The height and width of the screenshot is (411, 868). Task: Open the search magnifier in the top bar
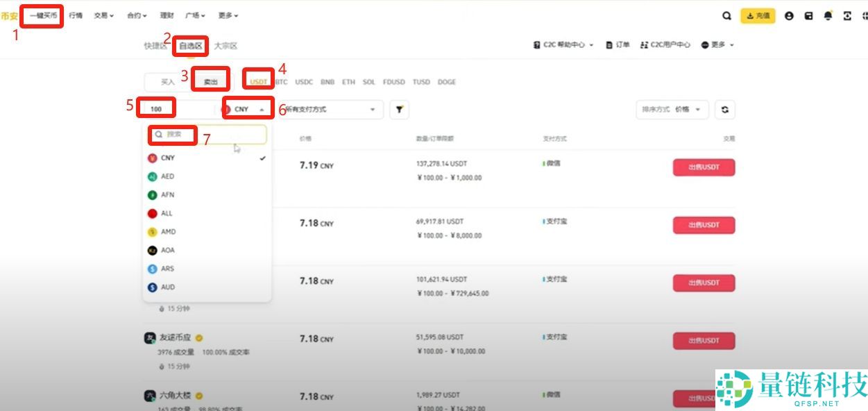coord(726,15)
